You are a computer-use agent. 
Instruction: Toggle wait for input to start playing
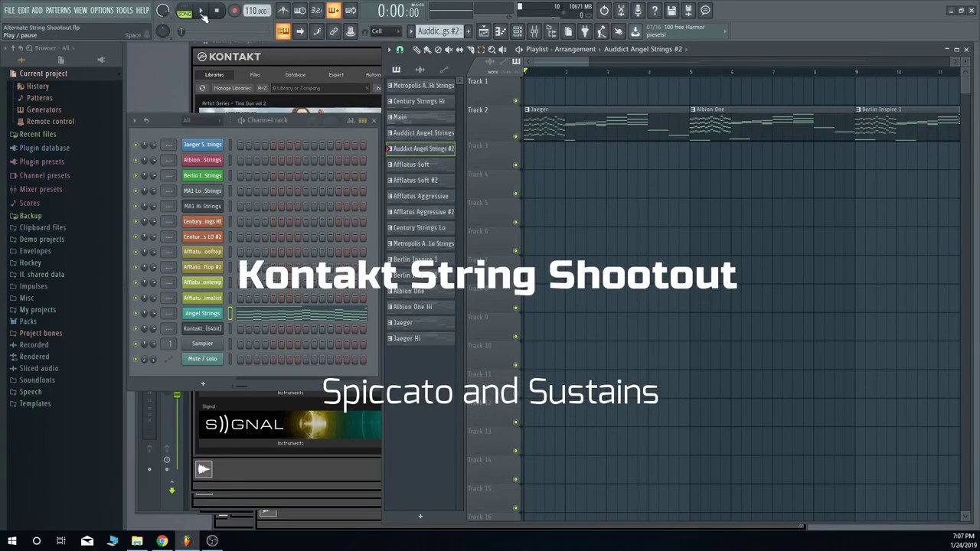coord(300,11)
